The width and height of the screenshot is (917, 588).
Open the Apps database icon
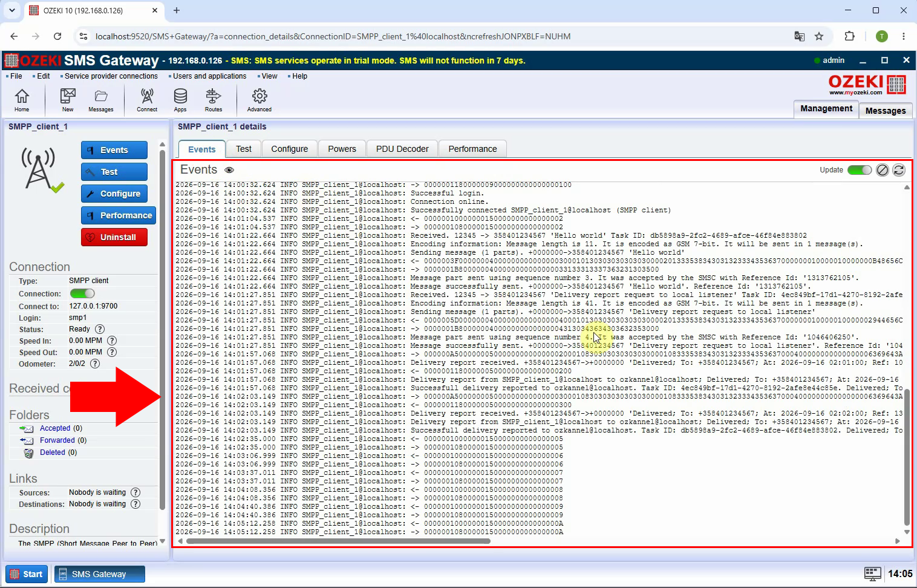click(180, 100)
